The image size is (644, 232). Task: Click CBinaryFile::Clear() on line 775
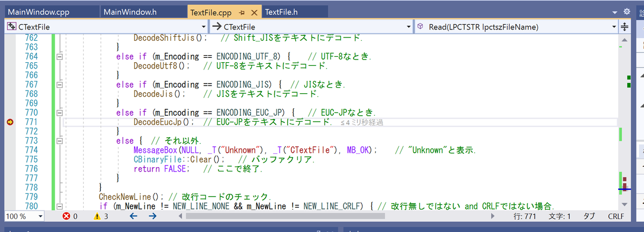(178, 160)
